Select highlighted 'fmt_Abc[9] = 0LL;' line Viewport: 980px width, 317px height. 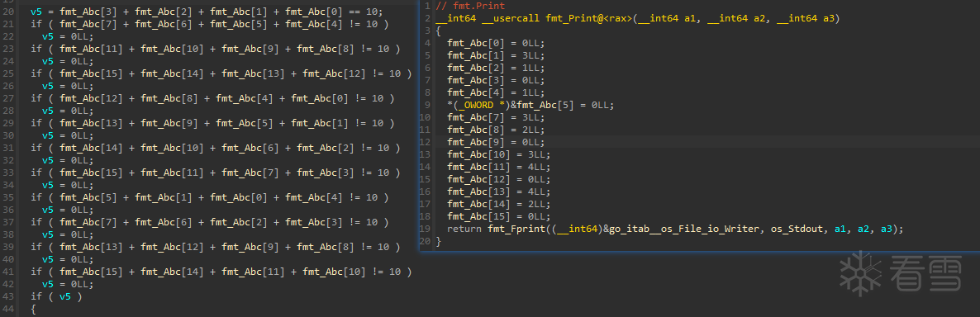click(x=496, y=142)
